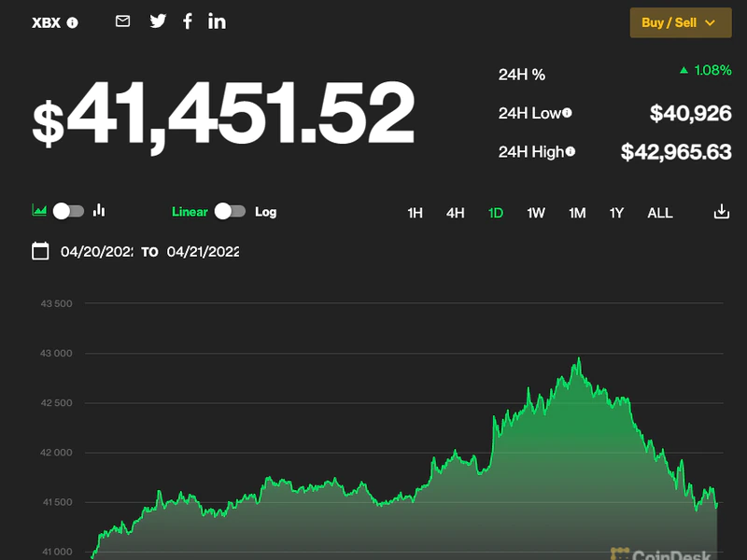Toggle the Linear/Log scale switch
The image size is (747, 560).
[230, 212]
